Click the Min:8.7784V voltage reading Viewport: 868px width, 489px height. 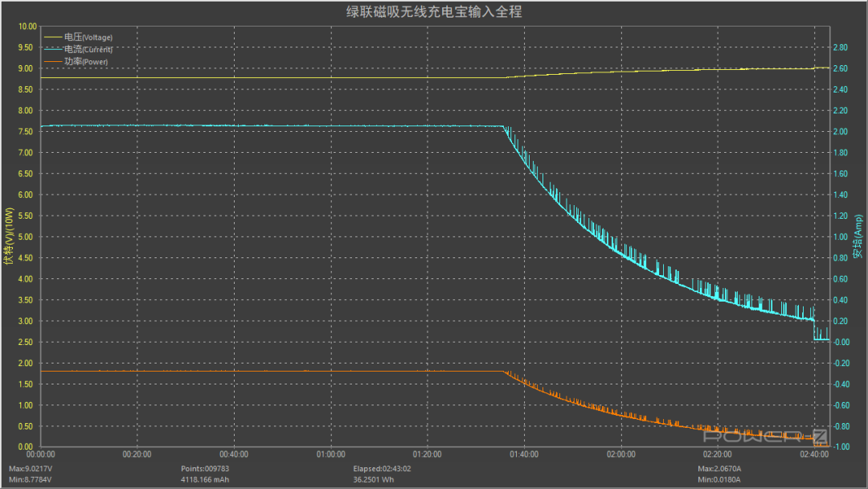[x=30, y=479]
